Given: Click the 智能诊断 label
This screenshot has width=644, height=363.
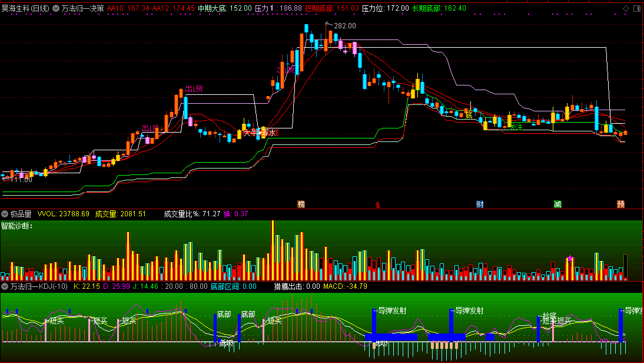Looking at the screenshot, I should [16, 226].
